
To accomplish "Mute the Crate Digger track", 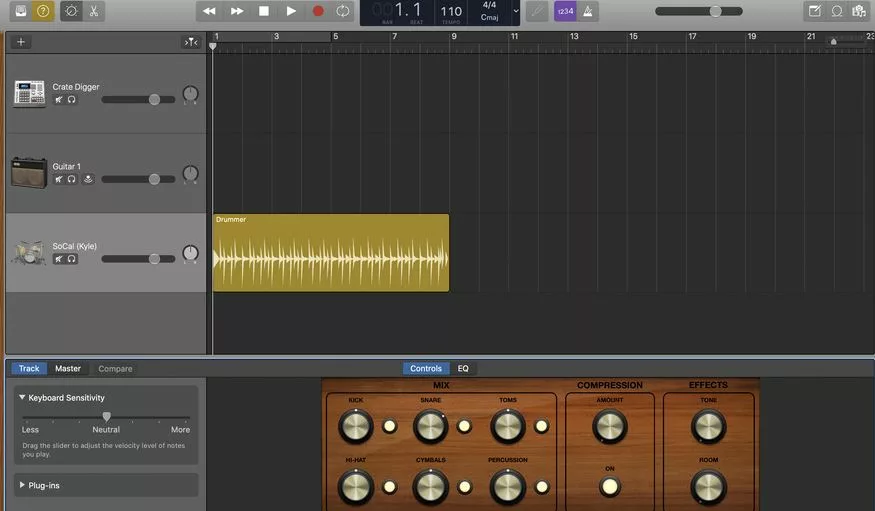I will click(x=59, y=100).
